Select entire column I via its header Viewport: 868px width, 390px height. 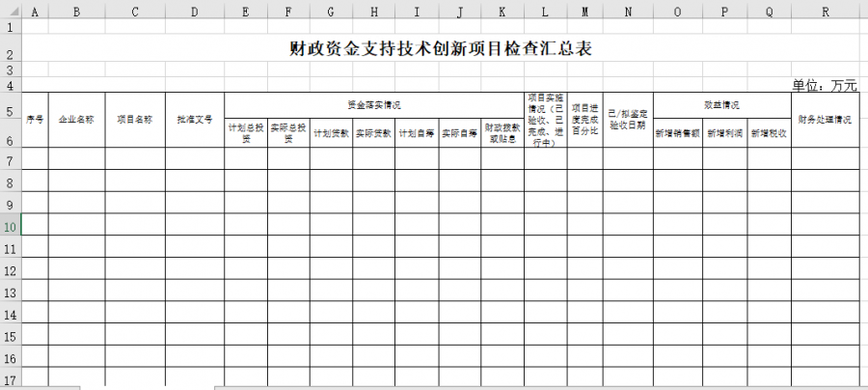click(x=417, y=13)
